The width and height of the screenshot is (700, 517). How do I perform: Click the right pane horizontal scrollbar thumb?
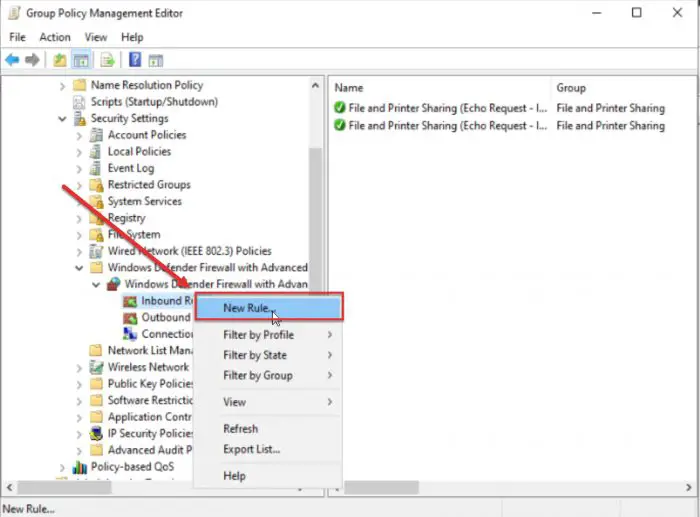[x=381, y=488]
